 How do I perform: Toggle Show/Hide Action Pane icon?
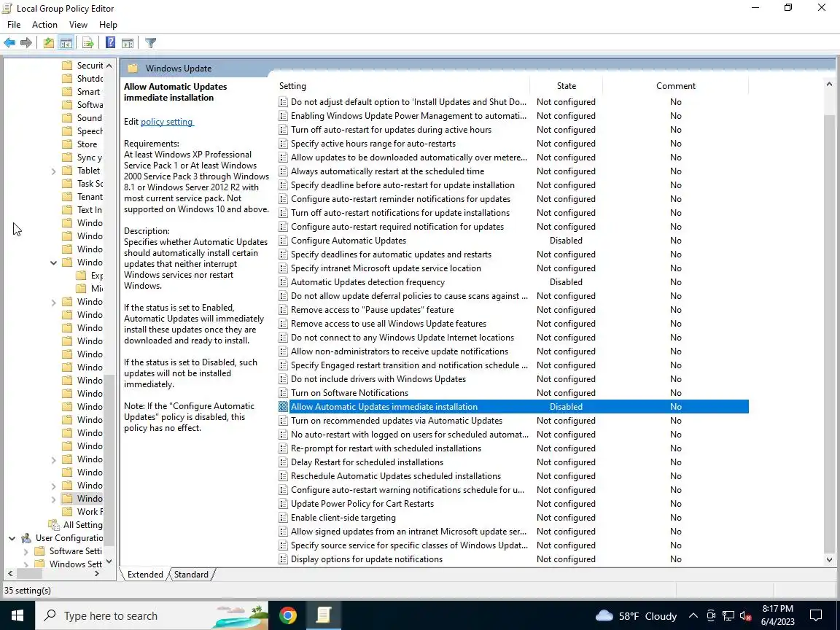tap(128, 43)
